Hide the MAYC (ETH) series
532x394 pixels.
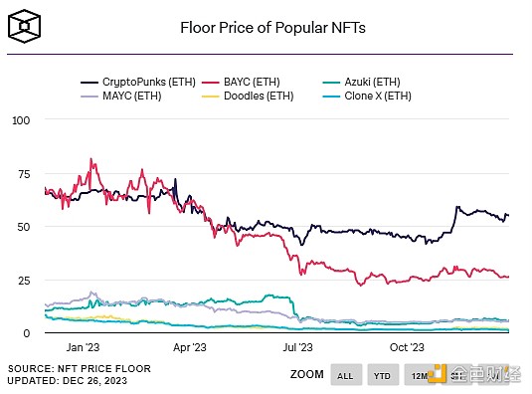pos(120,97)
